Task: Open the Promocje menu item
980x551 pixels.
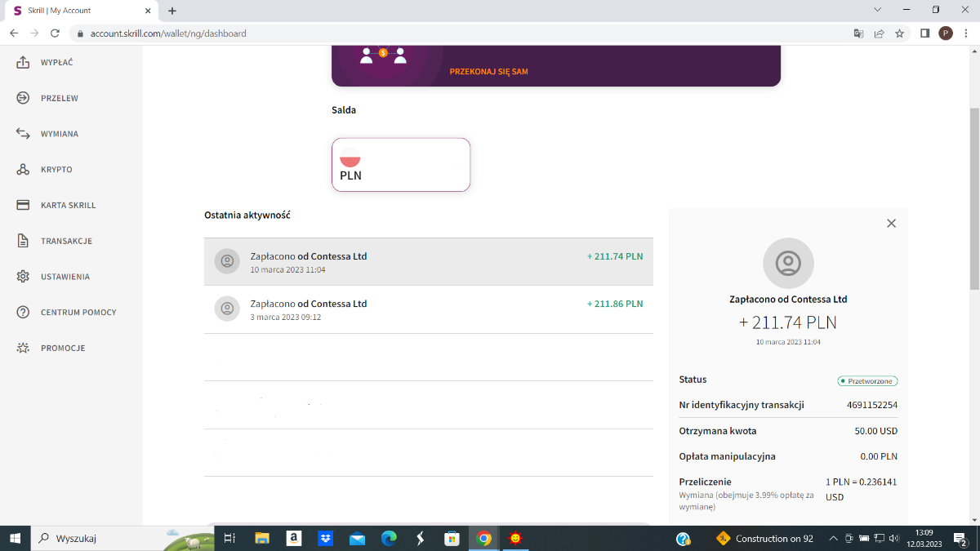Action: [x=62, y=349]
